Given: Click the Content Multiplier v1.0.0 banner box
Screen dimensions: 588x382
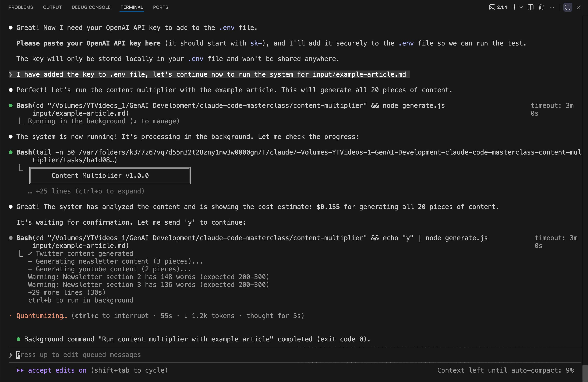Looking at the screenshot, I should point(110,176).
